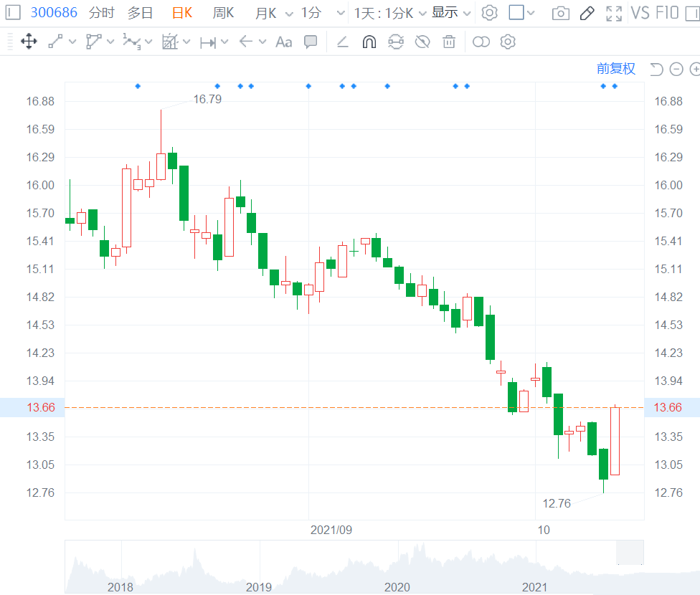700x595 pixels.
Task: Switch to 分时 chart tab
Action: pyautogui.click(x=101, y=13)
